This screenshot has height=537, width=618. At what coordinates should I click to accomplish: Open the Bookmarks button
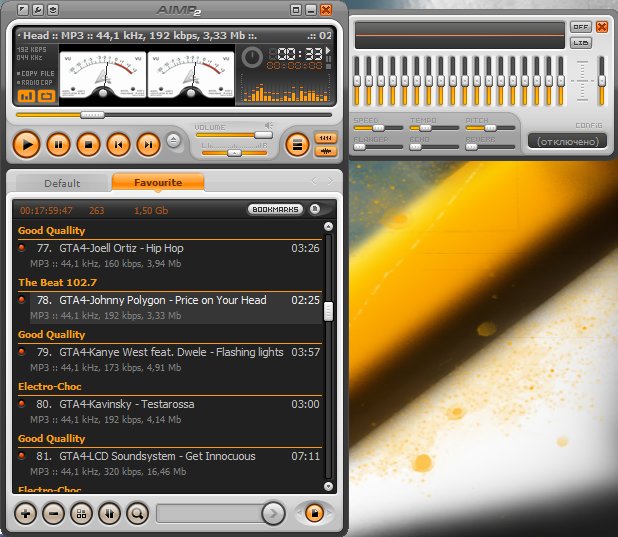point(275,209)
